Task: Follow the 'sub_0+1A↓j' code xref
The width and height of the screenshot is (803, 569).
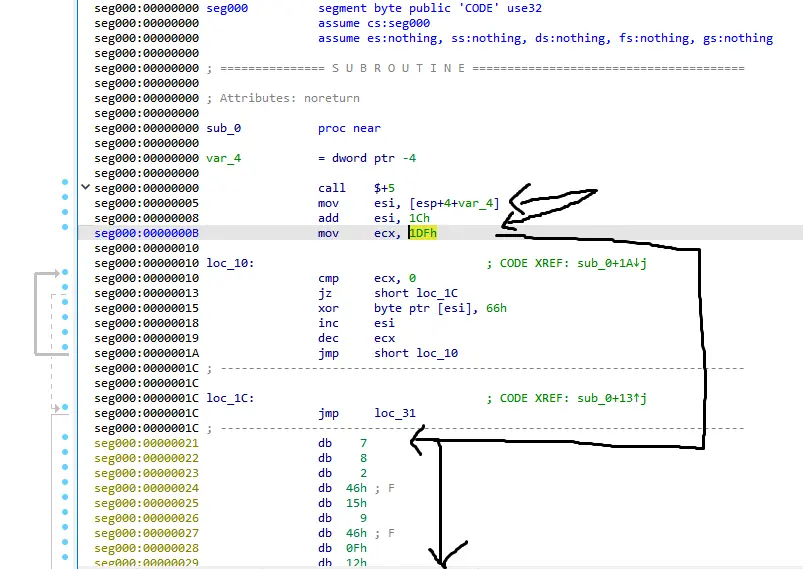Action: [x=611, y=263]
